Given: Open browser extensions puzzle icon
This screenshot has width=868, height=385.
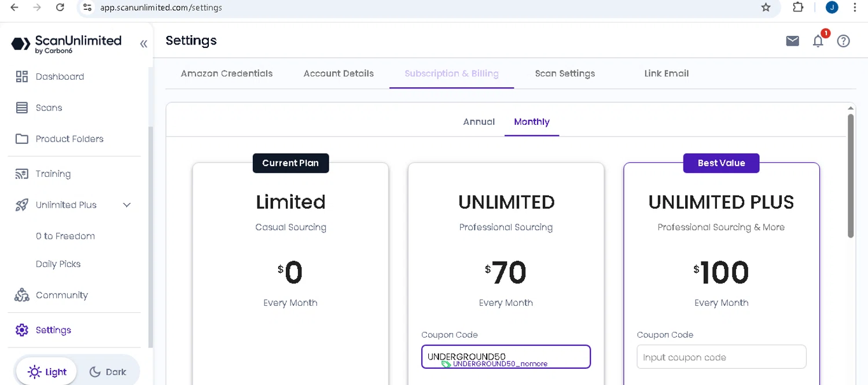Looking at the screenshot, I should tap(798, 8).
